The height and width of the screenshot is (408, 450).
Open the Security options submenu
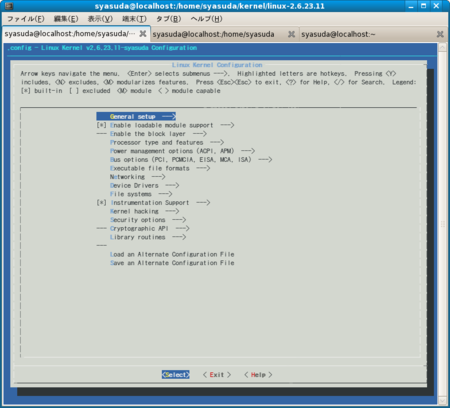[x=148, y=220]
